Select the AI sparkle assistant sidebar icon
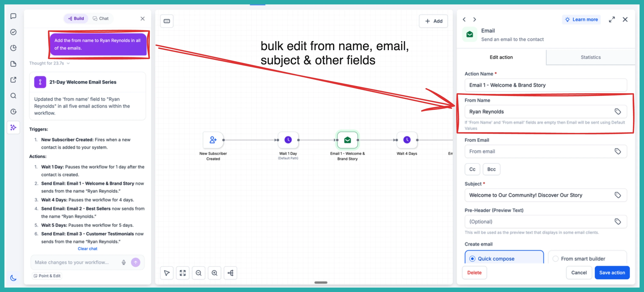Screen dimensions: 644x292 pos(14,127)
